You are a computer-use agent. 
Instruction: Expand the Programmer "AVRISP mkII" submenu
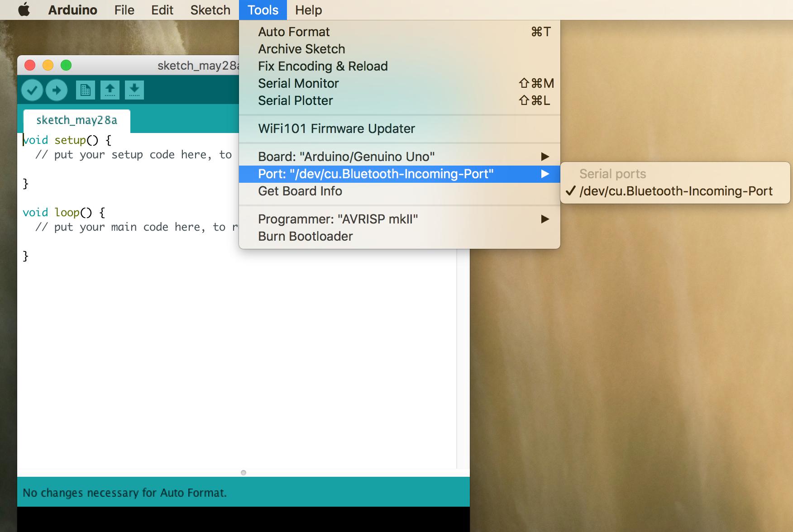(545, 219)
